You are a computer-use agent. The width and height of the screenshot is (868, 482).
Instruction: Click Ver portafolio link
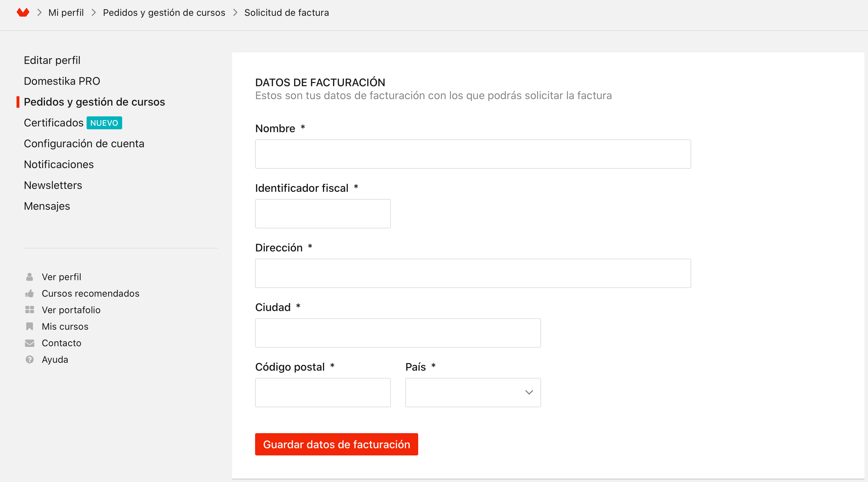point(71,310)
